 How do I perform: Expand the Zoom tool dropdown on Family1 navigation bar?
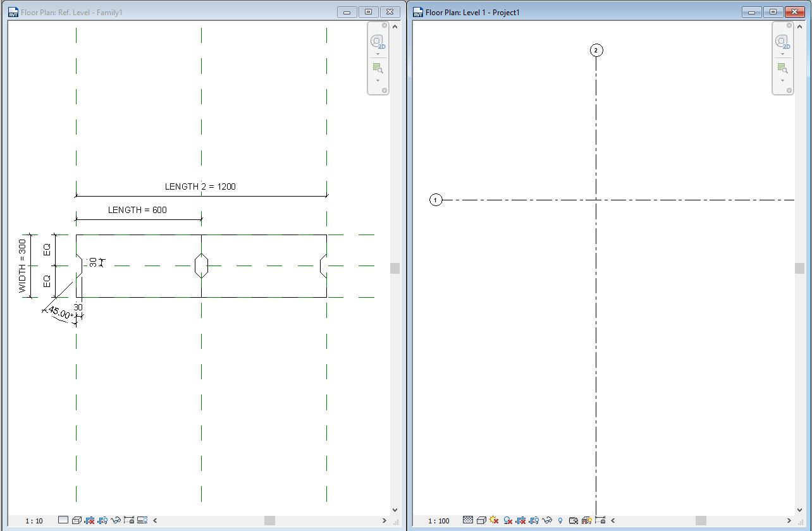coord(378,80)
